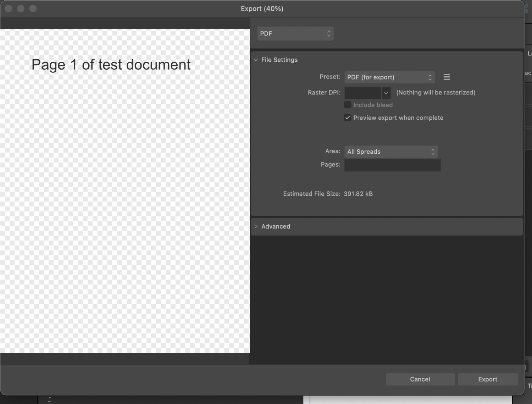Click the green zoom window button
This screenshot has width=532, height=404.
coord(33,9)
